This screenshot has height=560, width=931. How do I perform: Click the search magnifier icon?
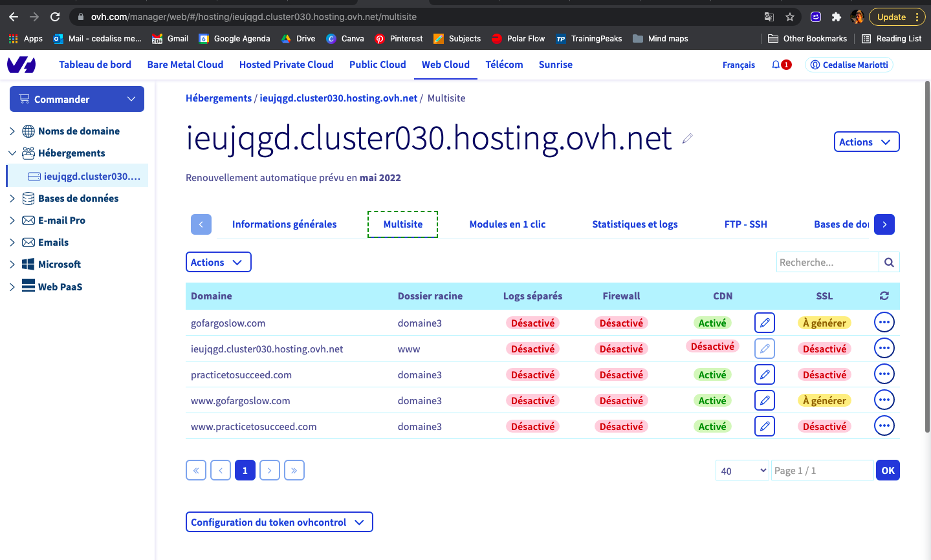[x=889, y=263]
